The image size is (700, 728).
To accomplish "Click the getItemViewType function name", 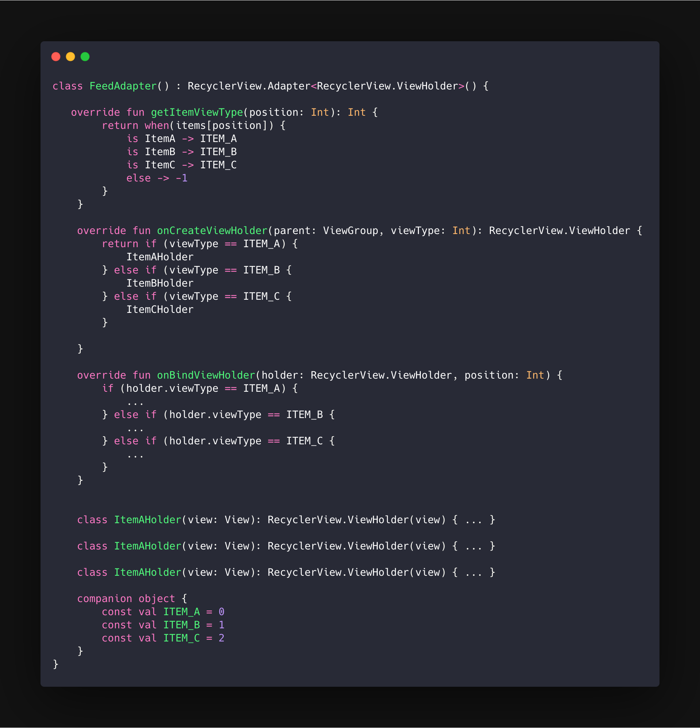I will (x=197, y=112).
